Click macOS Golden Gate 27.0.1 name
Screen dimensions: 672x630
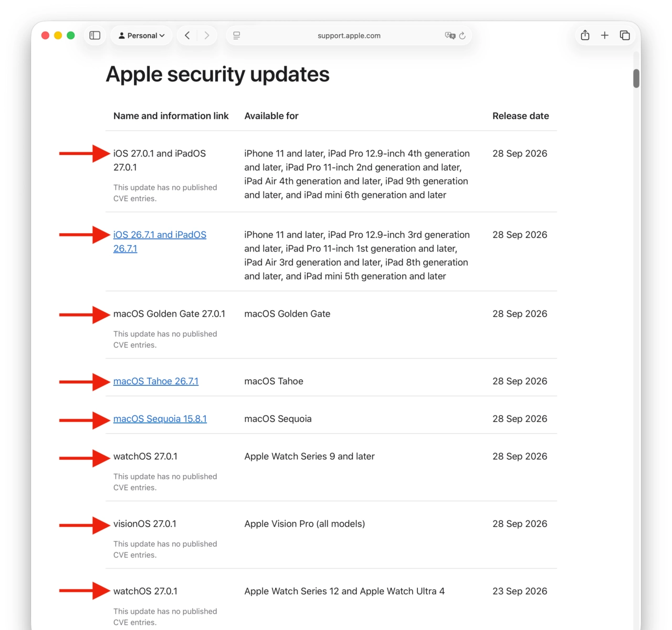pyautogui.click(x=169, y=314)
